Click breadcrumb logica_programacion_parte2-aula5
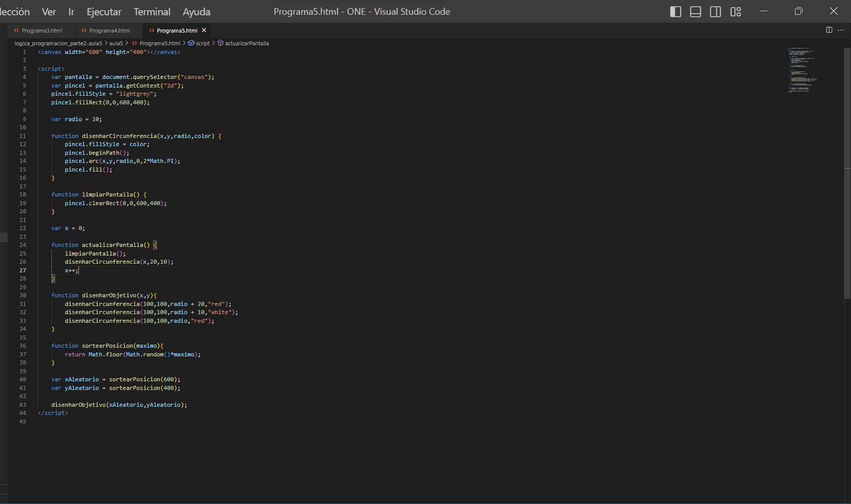851x504 pixels. click(x=58, y=43)
